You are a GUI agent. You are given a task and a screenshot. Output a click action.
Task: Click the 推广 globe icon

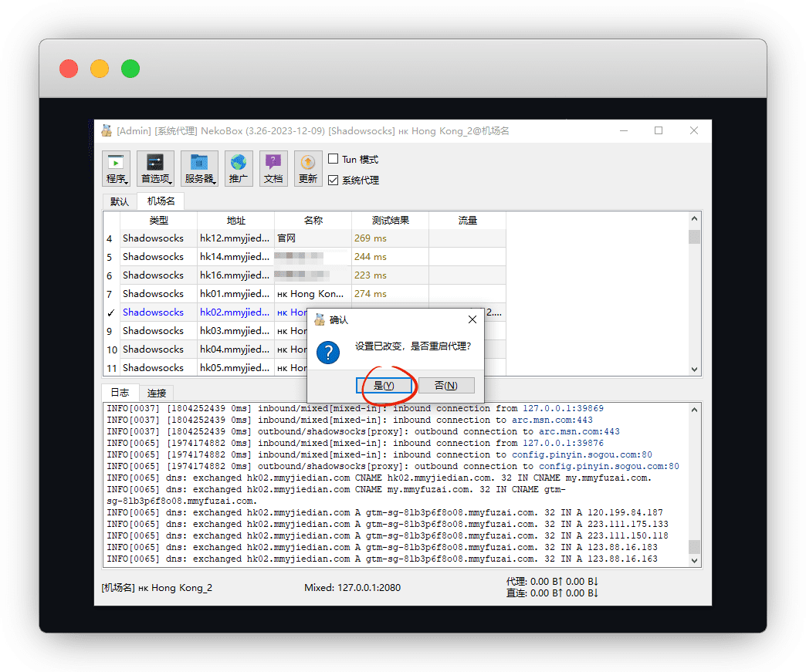tap(239, 169)
